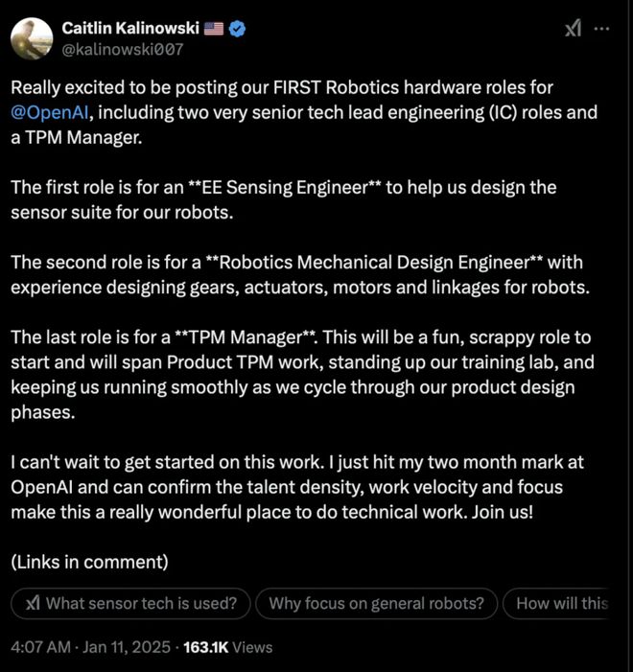Open the more options ellipsis menu

click(602, 30)
